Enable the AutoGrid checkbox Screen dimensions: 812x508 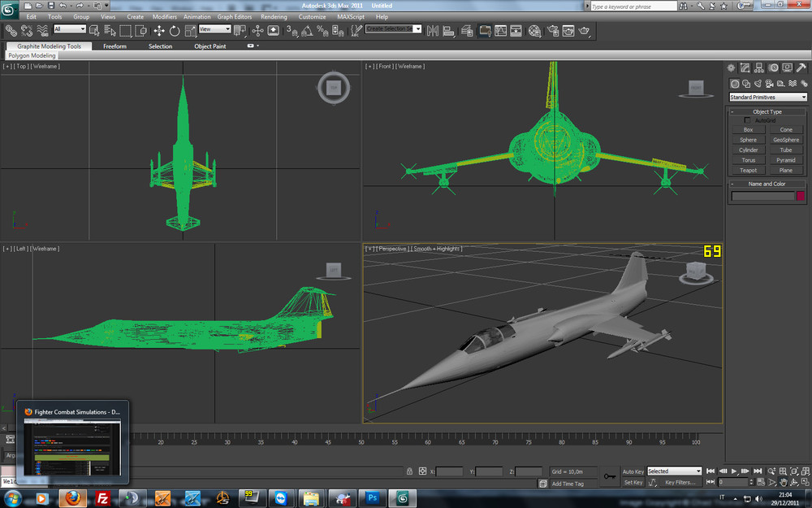point(748,120)
